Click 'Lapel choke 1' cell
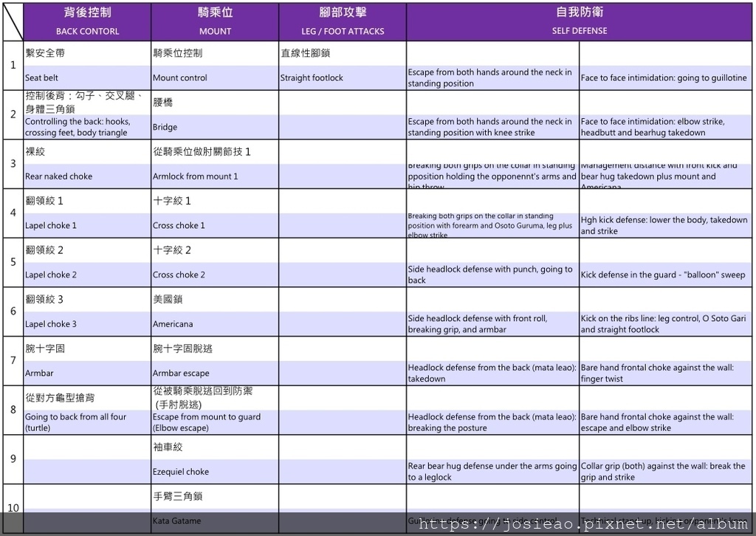The height and width of the screenshot is (536, 756). 87,225
